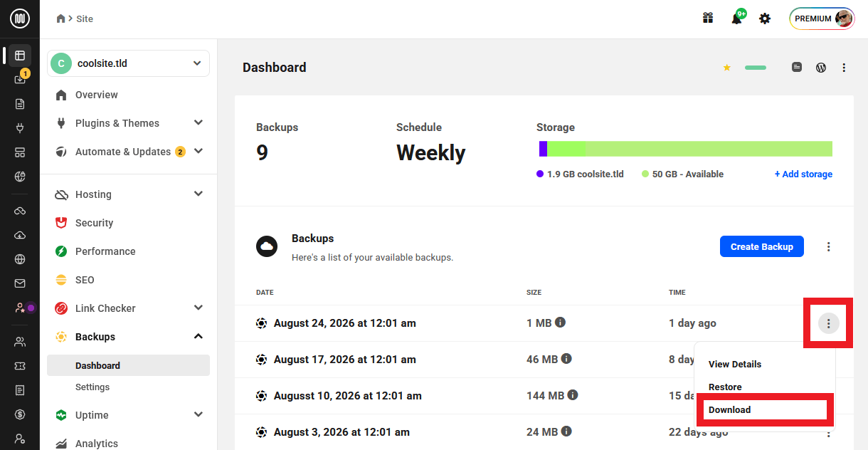Expand the Uptime menu section
This screenshot has width=868, height=450.
click(x=199, y=415)
